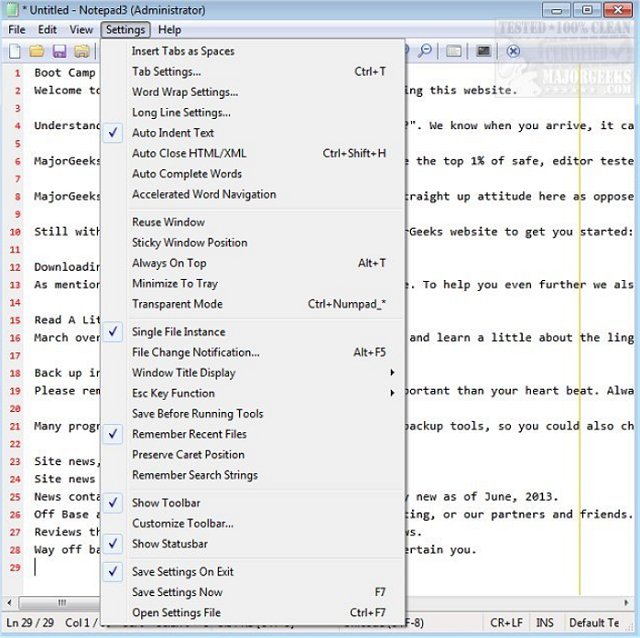Click the circular X toolbar icon

[513, 51]
